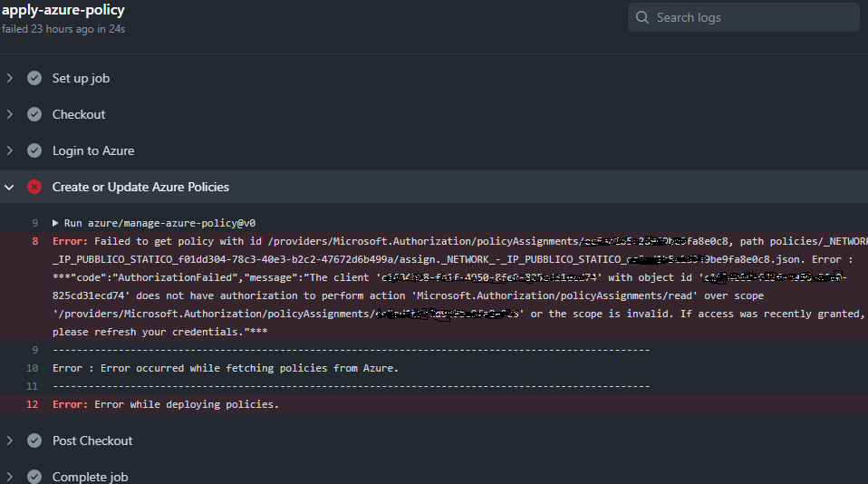
Task: Click the Checkout success checkmark icon
Action: pyautogui.click(x=34, y=114)
